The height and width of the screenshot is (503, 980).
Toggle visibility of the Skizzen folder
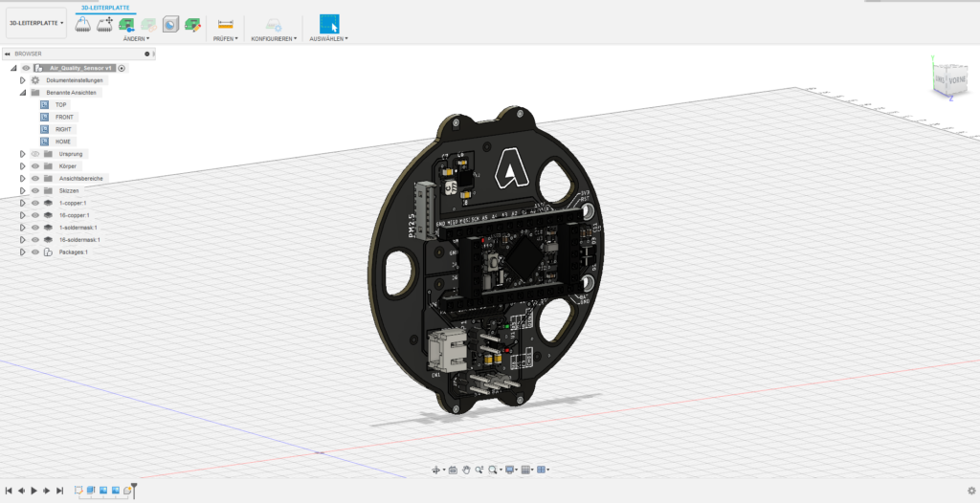coord(35,190)
